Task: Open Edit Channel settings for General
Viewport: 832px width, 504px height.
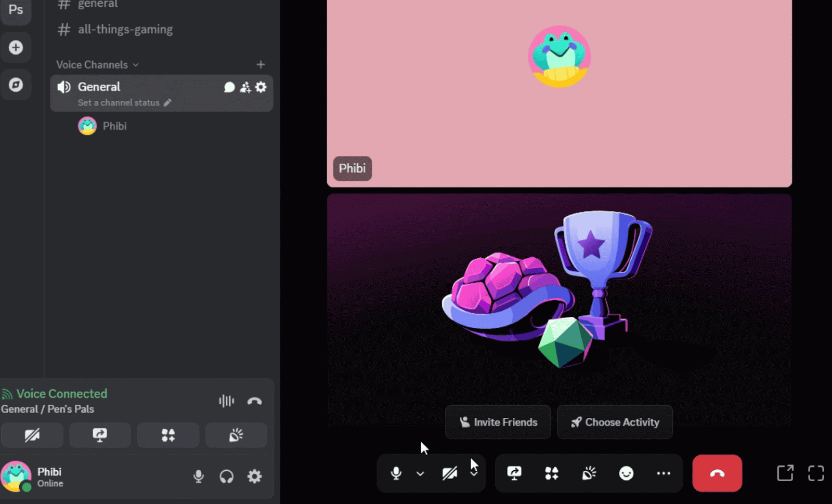Action: (260, 87)
